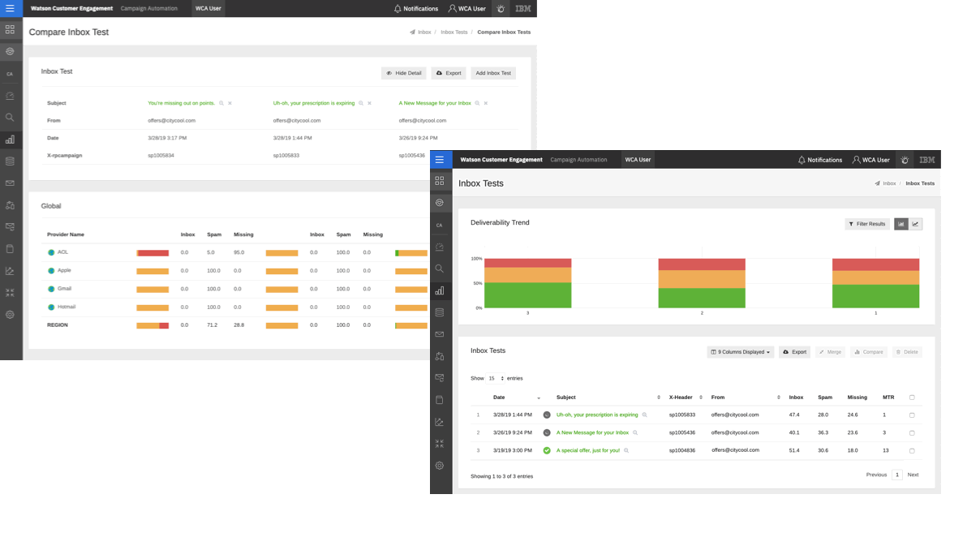Open settings gear in Compare Inbox Test sidebar
Viewport: 980px width, 546px height.
point(10,315)
